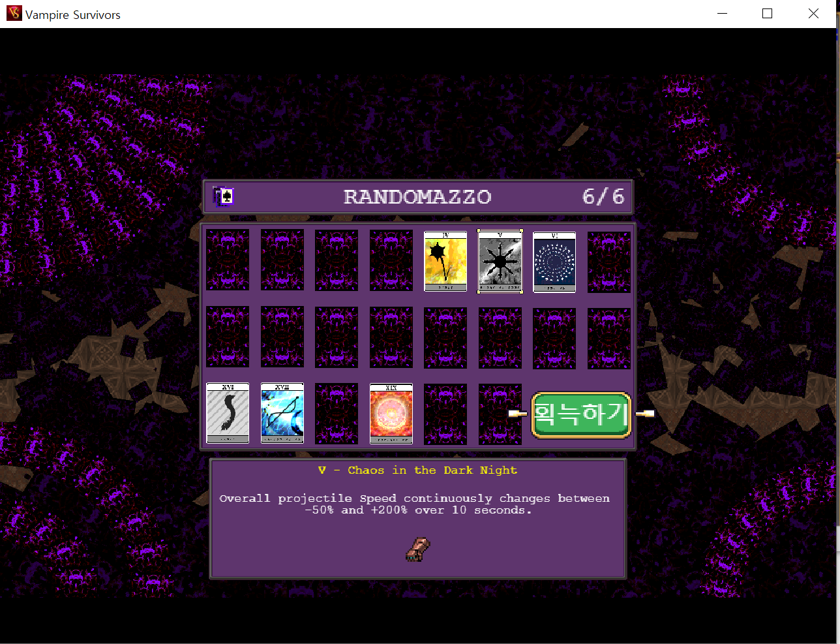Select face-down card beside the 획득하기 button
The image size is (840, 644).
click(x=500, y=414)
